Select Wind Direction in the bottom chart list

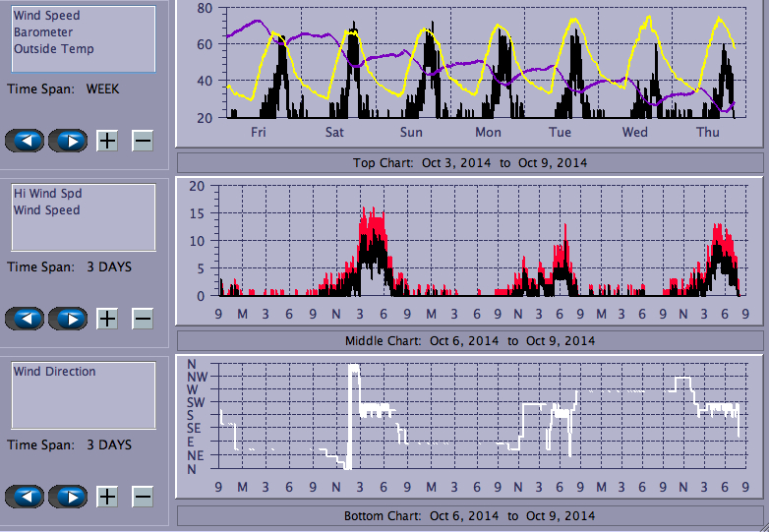tap(54, 372)
